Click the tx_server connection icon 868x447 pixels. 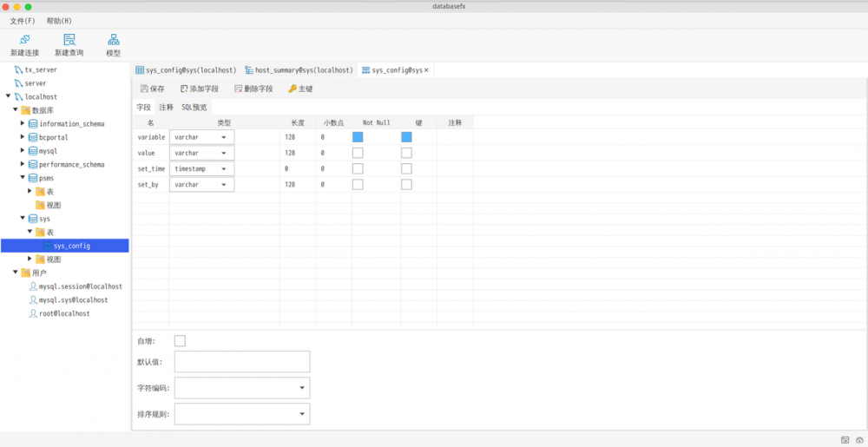tap(19, 69)
